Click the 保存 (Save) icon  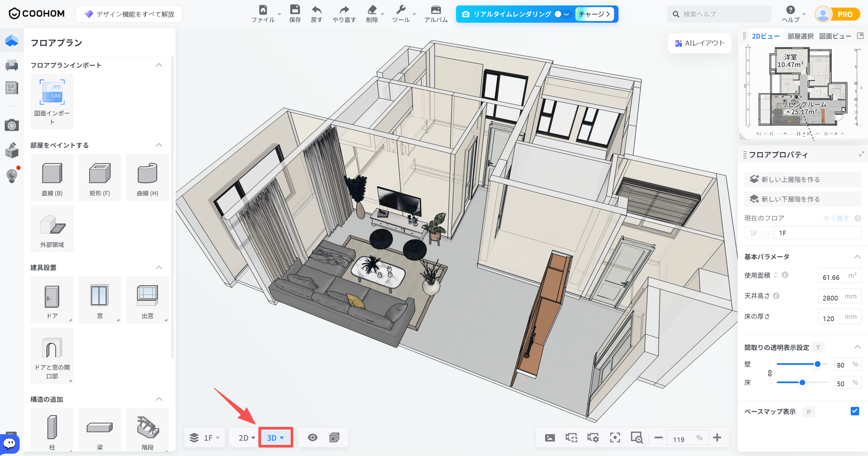pyautogui.click(x=295, y=9)
